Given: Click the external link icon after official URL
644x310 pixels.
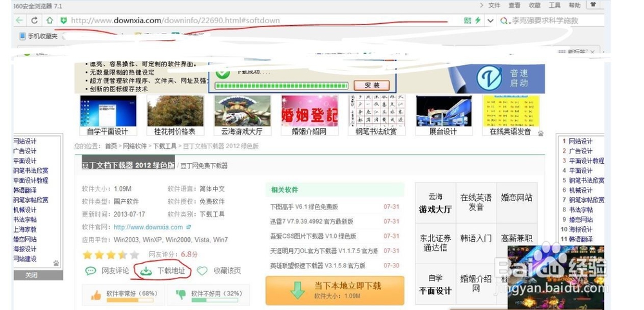Looking at the screenshot, I should [x=189, y=227].
